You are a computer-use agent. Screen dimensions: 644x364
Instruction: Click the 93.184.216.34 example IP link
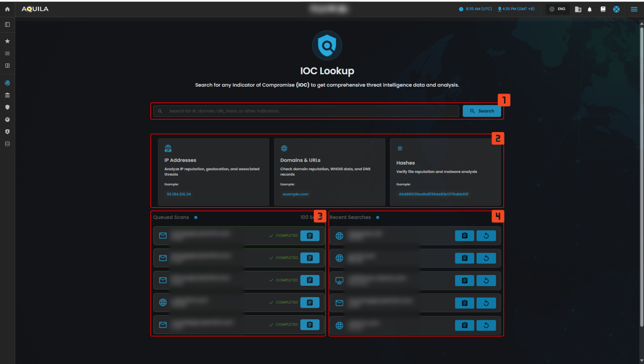point(179,194)
